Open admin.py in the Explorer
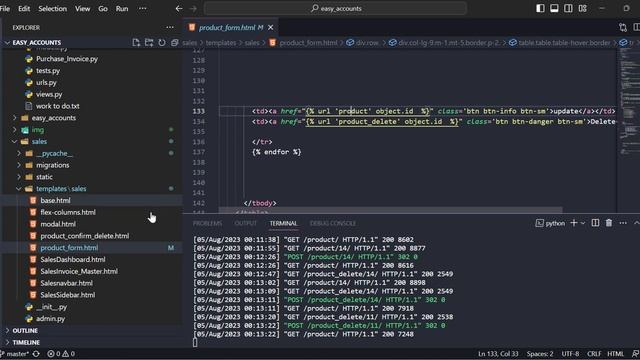This screenshot has width=640, height=360. coord(50,319)
